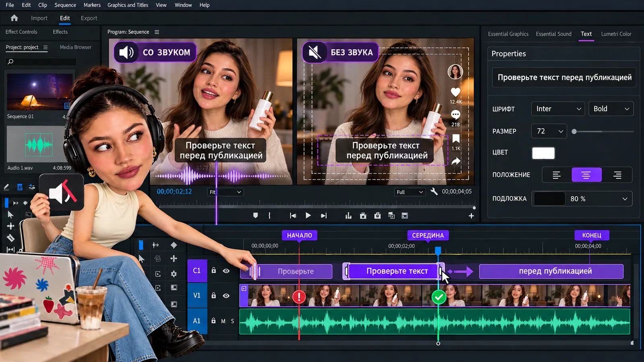Open the Inter font dropdown

[x=558, y=109]
